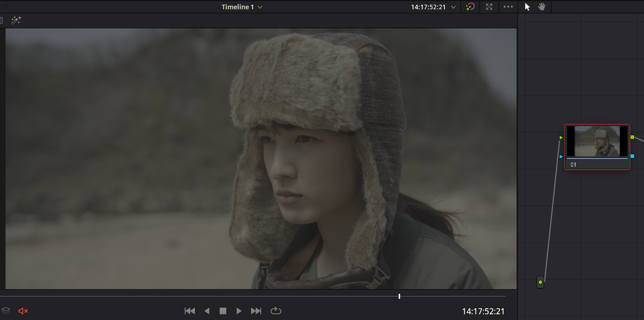Activate the magic wand highlight tool
The height and width of the screenshot is (320, 644).
pos(16,21)
